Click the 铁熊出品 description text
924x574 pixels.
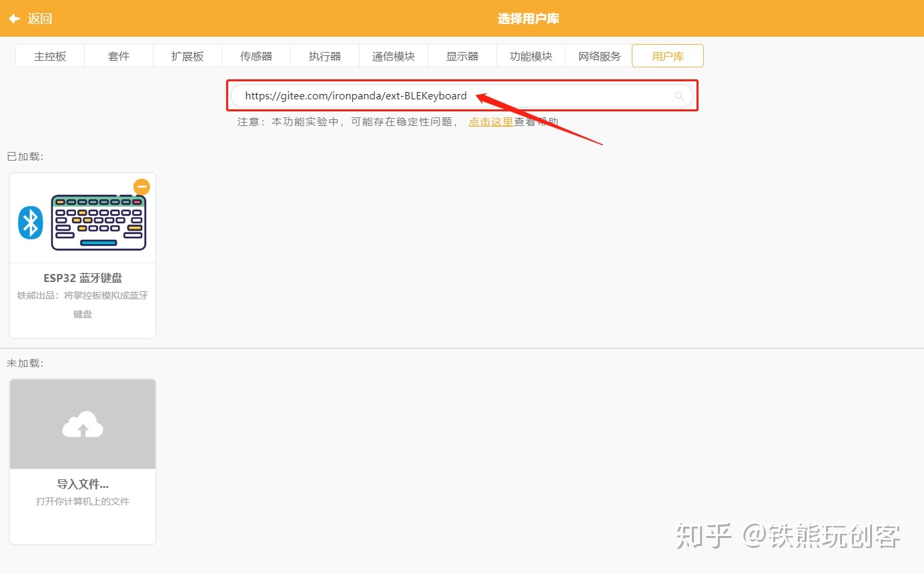coord(83,305)
